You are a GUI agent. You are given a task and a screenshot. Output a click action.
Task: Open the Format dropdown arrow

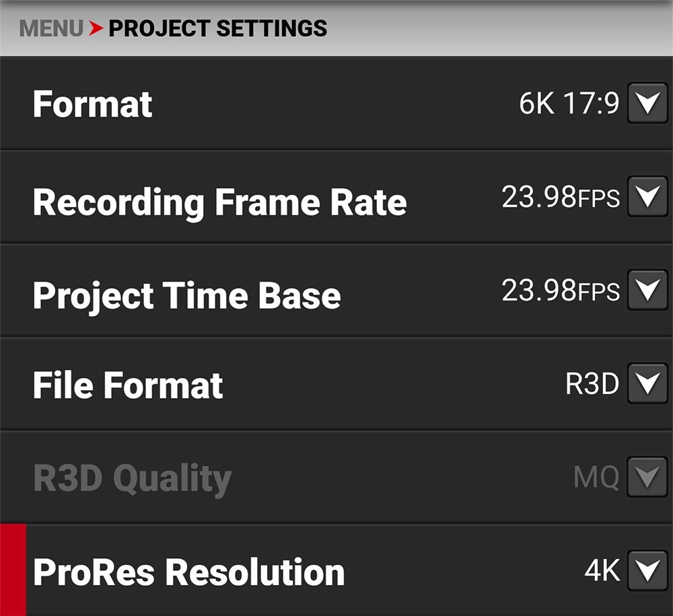point(647,104)
